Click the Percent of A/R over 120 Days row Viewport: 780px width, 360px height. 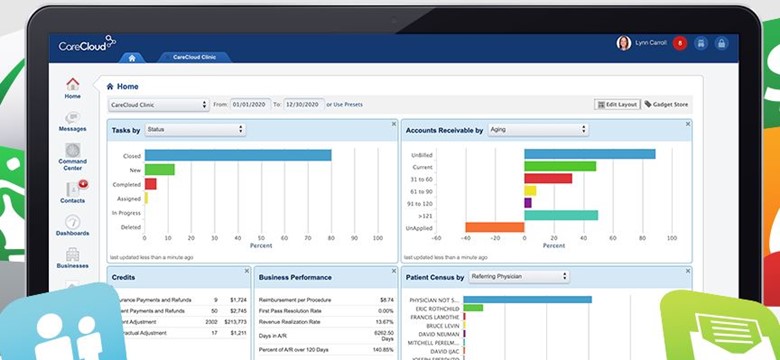[x=326, y=350]
